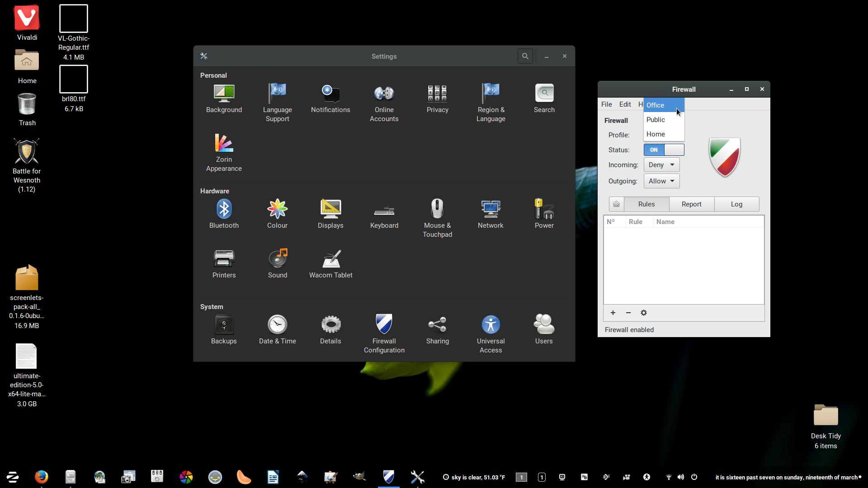Screen dimensions: 868x488
Task: Select Public from profile list
Action: click(656, 120)
